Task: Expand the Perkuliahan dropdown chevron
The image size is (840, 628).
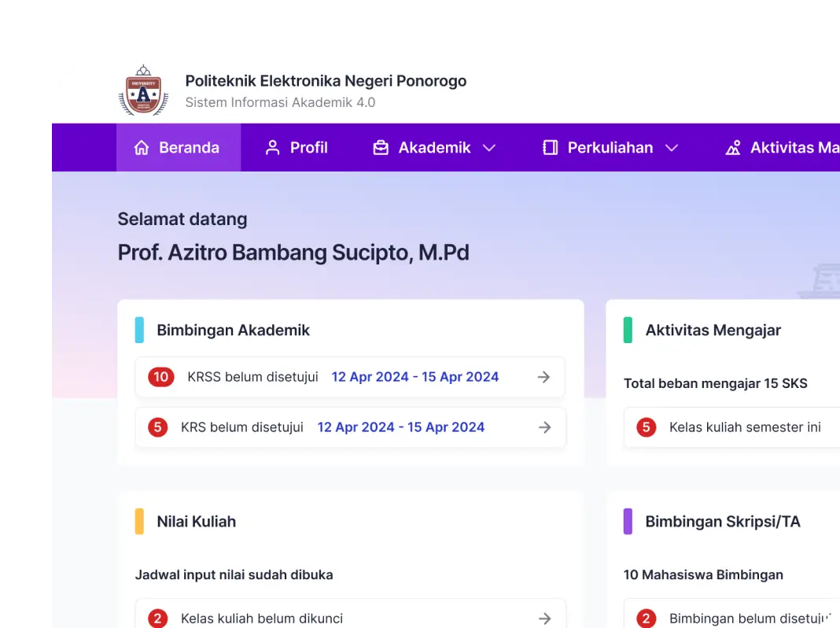Action: coord(672,148)
